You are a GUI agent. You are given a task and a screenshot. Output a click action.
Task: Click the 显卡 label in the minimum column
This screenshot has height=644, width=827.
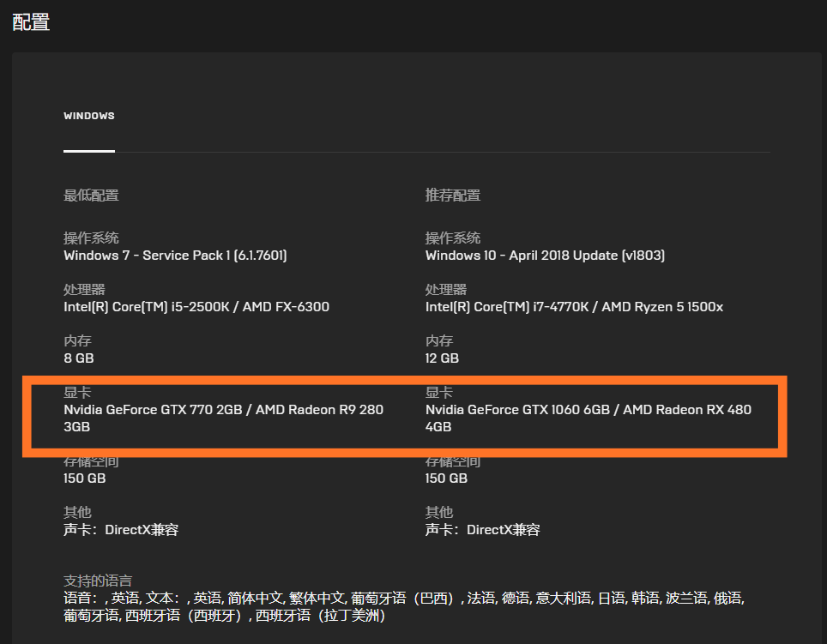coord(77,393)
